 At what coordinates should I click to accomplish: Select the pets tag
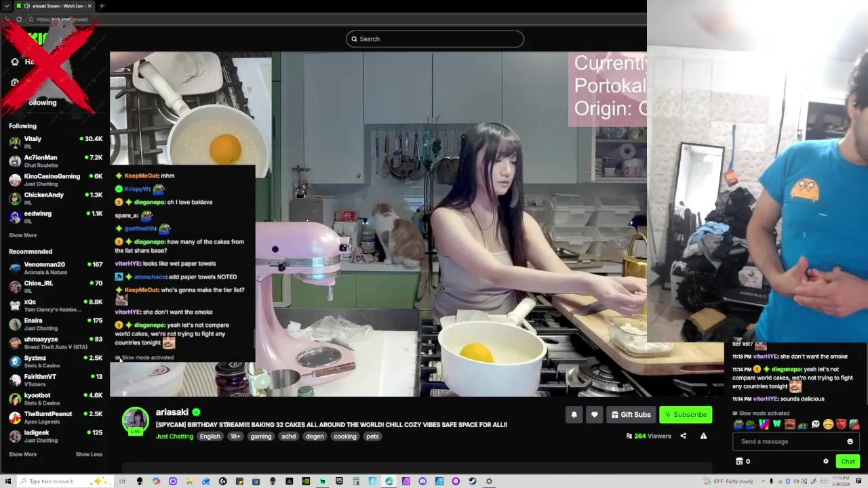click(372, 436)
